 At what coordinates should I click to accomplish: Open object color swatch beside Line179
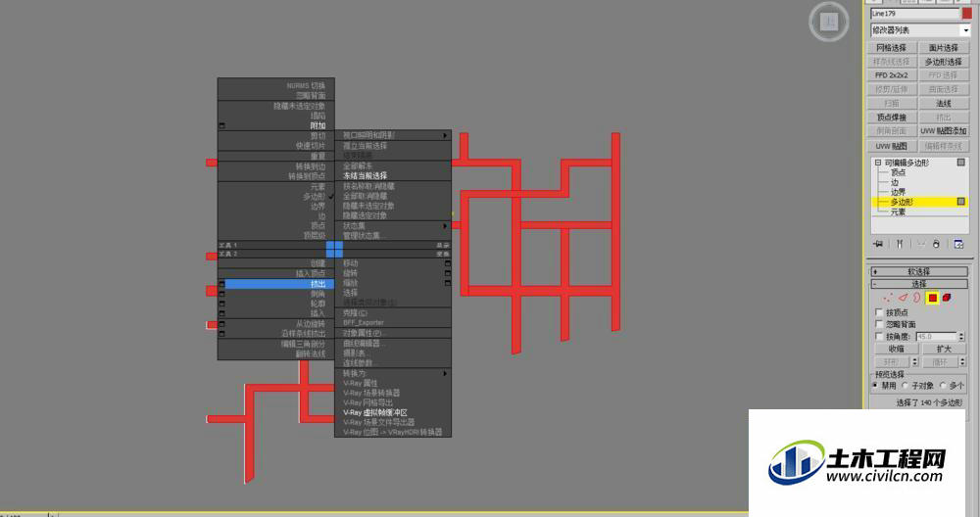tap(967, 13)
